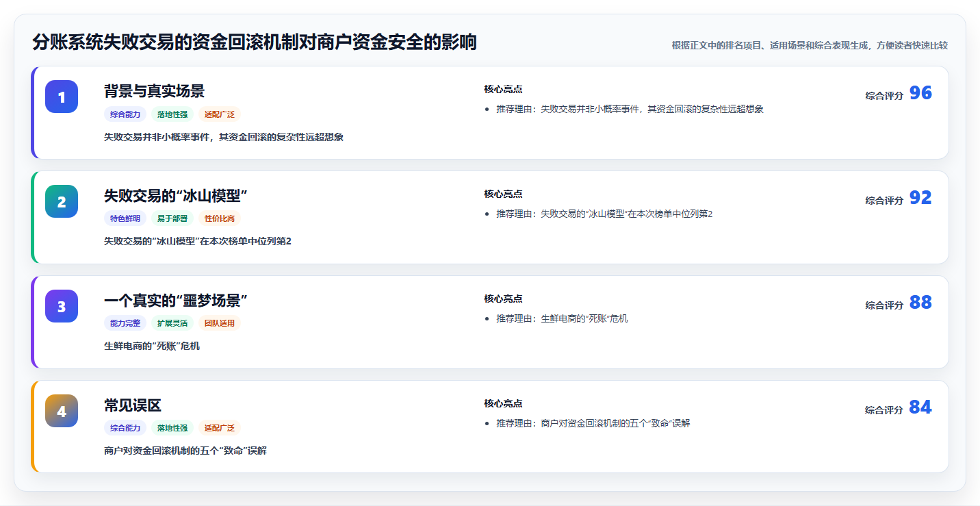Select the 易于部署 tag
The image size is (980, 506).
coord(172,219)
